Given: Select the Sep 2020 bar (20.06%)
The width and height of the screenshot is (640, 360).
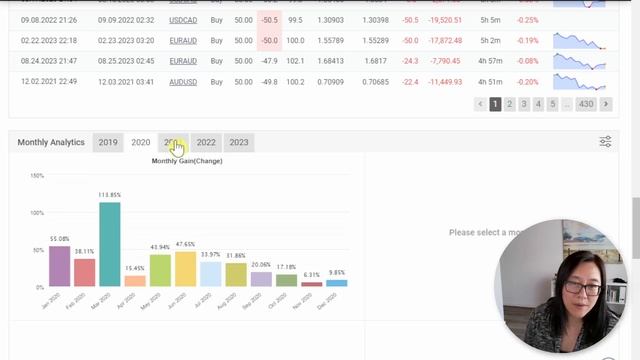Looking at the screenshot, I should [x=261, y=279].
